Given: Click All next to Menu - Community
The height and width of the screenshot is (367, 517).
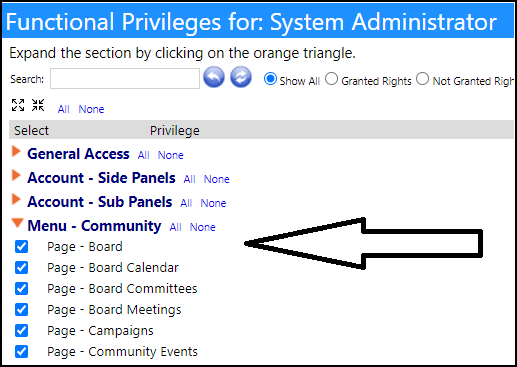Looking at the screenshot, I should tap(175, 227).
